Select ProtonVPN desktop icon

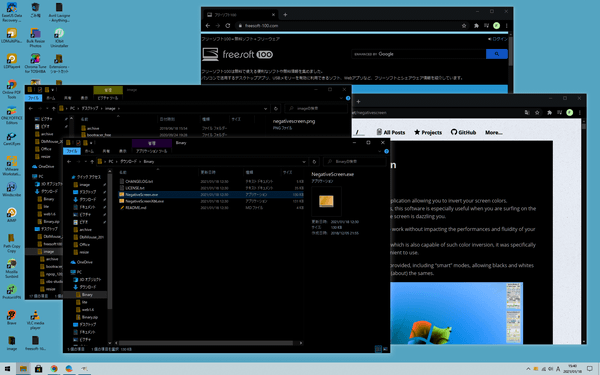coord(12,292)
